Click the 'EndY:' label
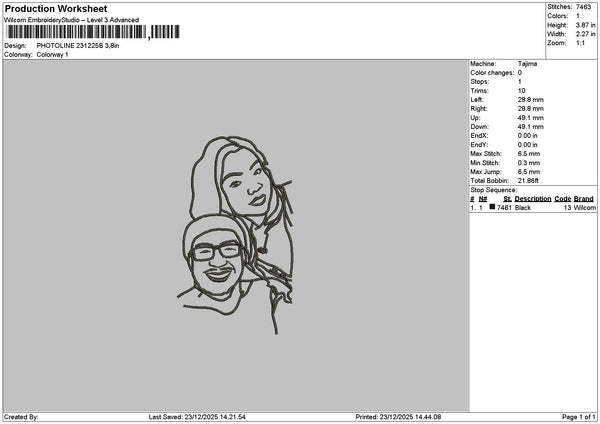 pos(479,145)
